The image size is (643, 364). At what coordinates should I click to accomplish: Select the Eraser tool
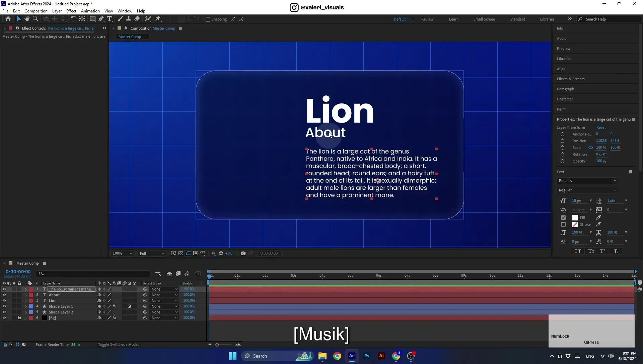137,19
